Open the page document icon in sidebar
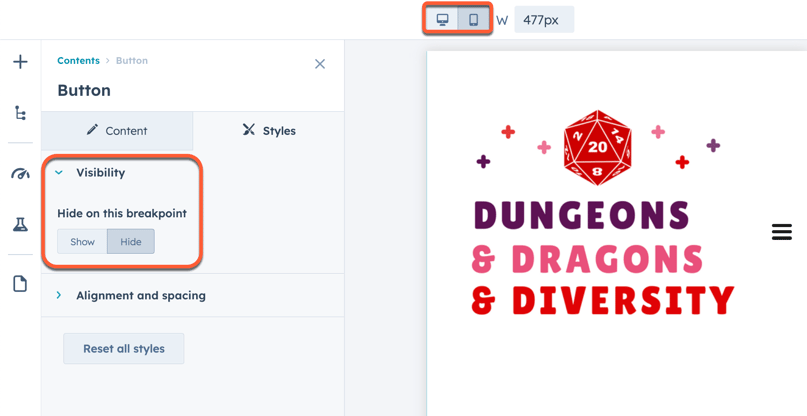807x416 pixels. [20, 284]
